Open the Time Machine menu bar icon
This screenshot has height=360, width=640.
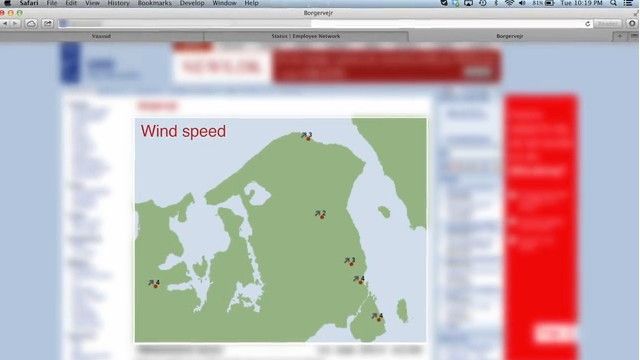(482, 3)
